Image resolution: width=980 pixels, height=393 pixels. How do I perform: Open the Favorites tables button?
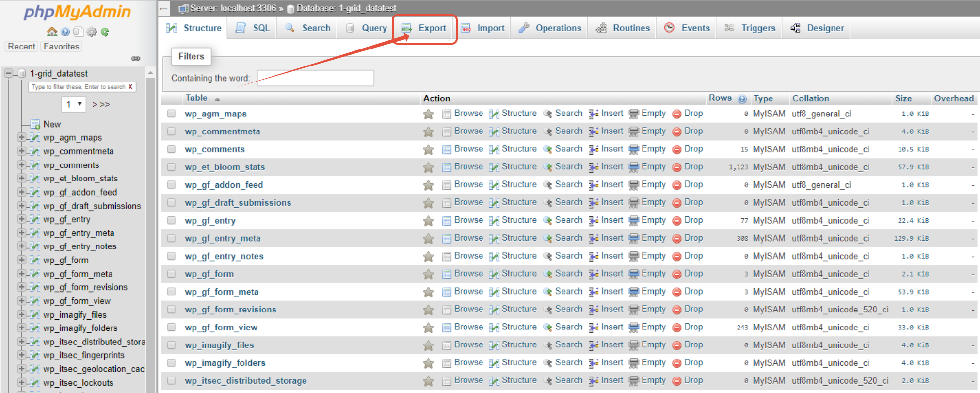(61, 47)
